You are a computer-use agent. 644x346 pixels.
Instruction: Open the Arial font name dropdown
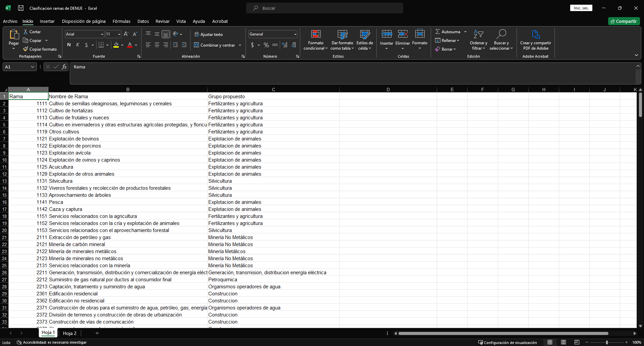point(102,34)
